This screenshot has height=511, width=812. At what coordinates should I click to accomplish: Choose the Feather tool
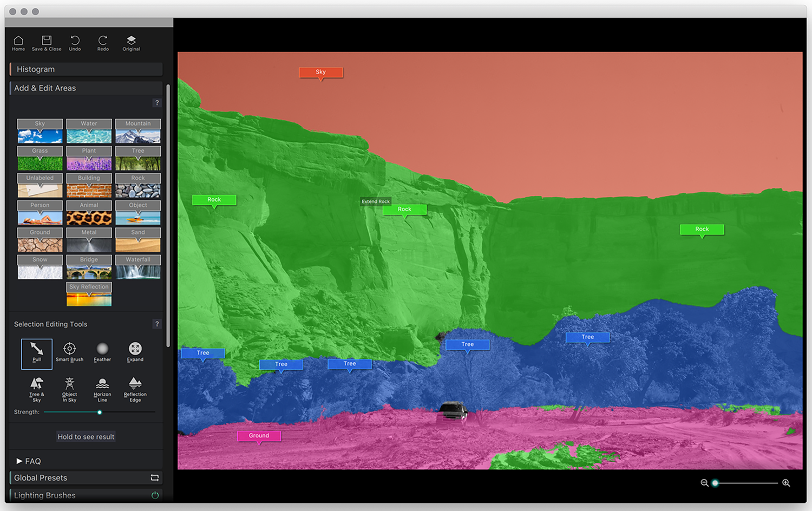click(102, 352)
